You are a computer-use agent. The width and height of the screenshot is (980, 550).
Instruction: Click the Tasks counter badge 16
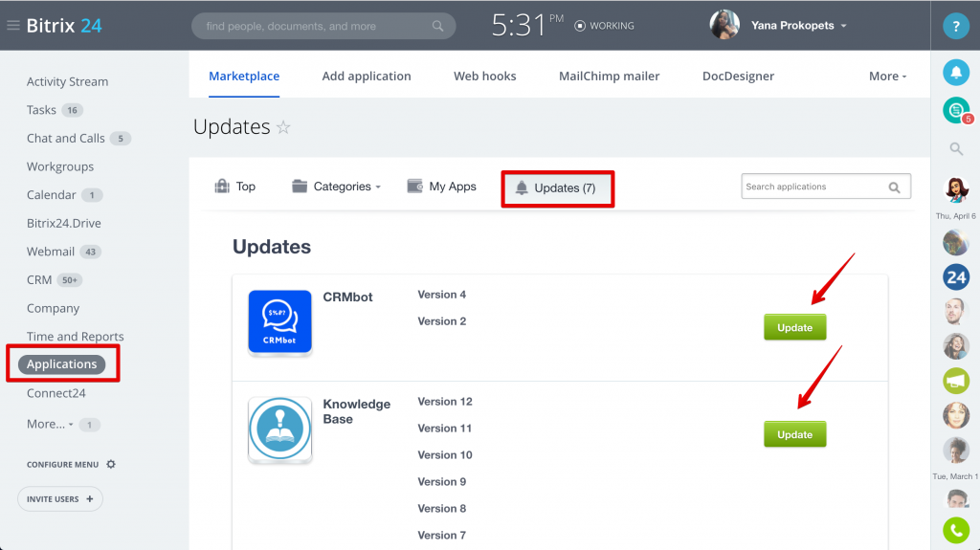tap(73, 111)
